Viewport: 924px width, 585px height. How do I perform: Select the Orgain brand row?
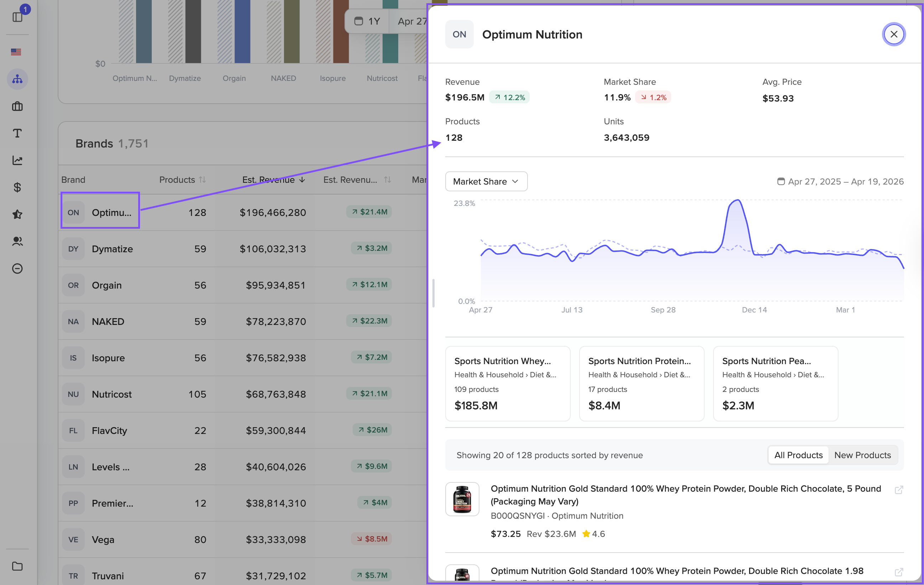pyautogui.click(x=243, y=285)
